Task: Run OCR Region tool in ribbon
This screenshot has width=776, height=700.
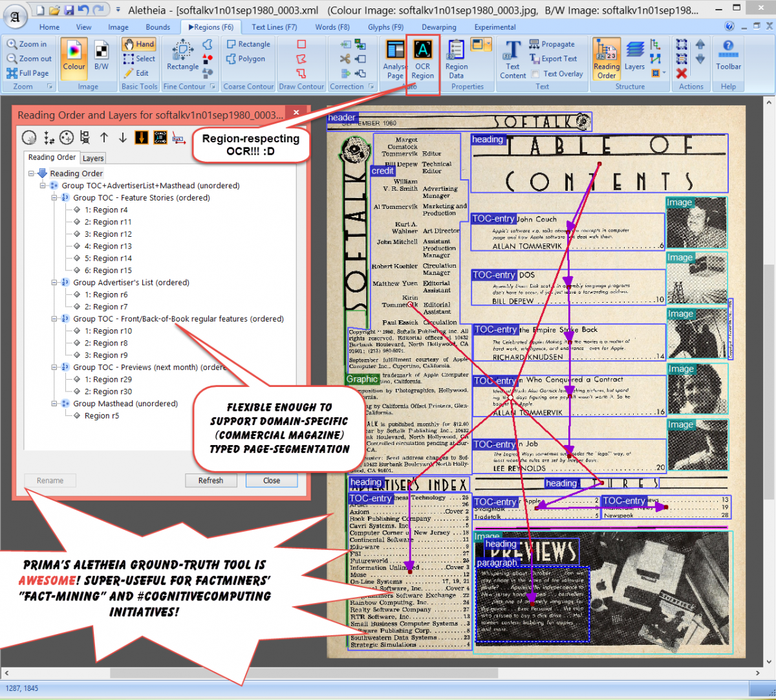Action: (x=422, y=60)
